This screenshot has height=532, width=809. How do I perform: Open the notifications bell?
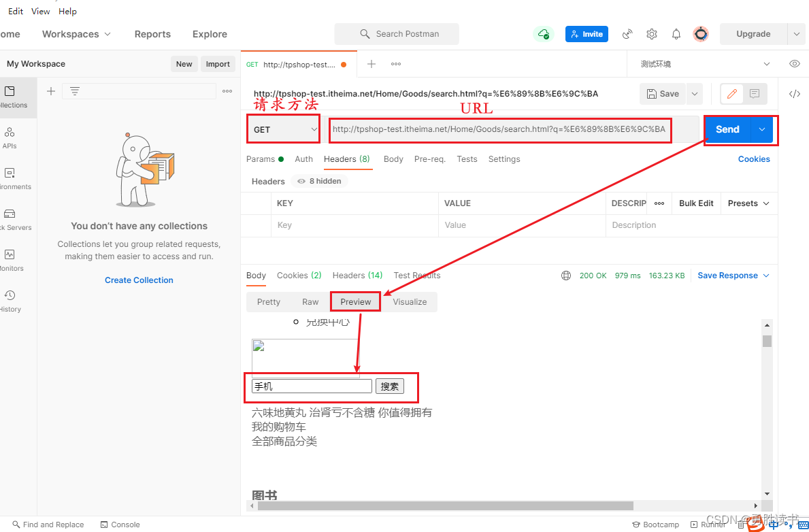[x=676, y=34]
